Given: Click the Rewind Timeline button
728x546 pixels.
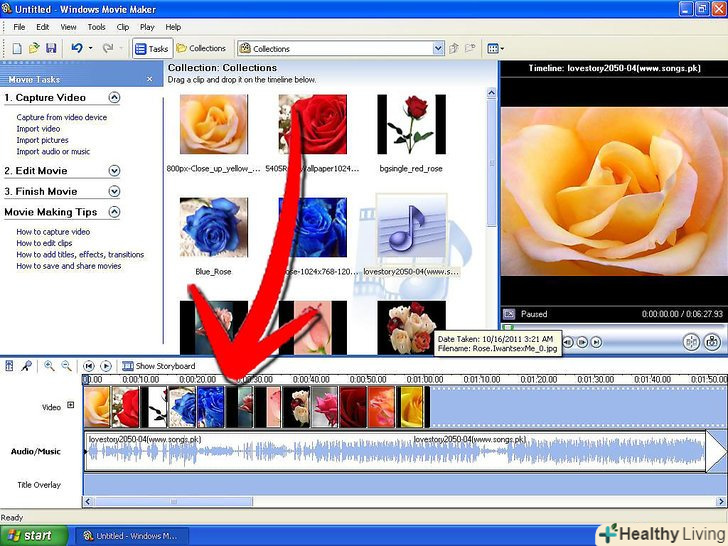Looking at the screenshot, I should coord(89,366).
